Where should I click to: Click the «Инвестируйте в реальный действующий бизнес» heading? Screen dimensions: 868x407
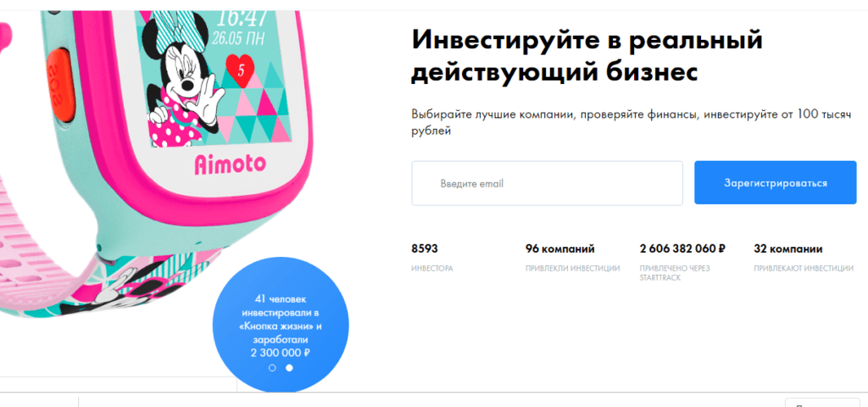click(587, 57)
